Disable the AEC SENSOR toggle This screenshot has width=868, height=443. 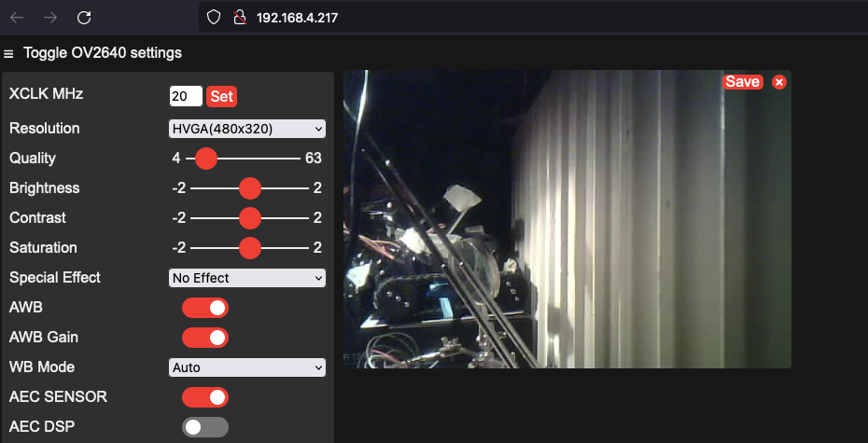coord(204,397)
